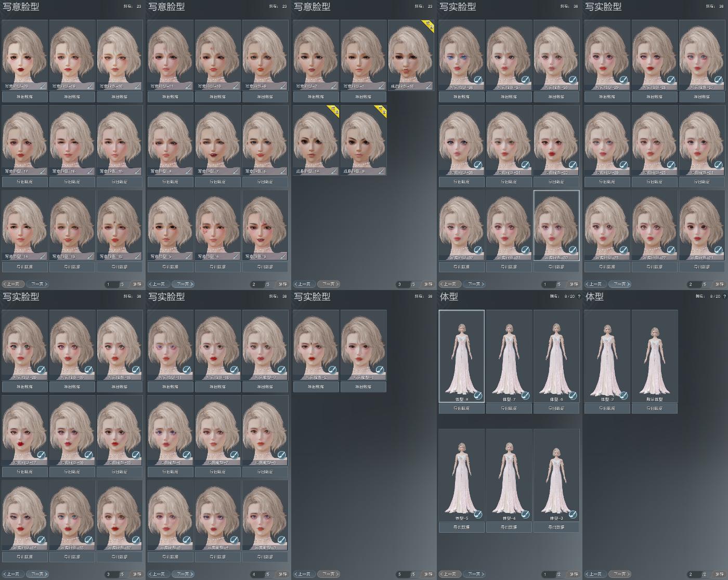The image size is (728, 580).
Task: Click the pen edit icon on 写意脸型-20
Action: pyautogui.click(x=42, y=86)
